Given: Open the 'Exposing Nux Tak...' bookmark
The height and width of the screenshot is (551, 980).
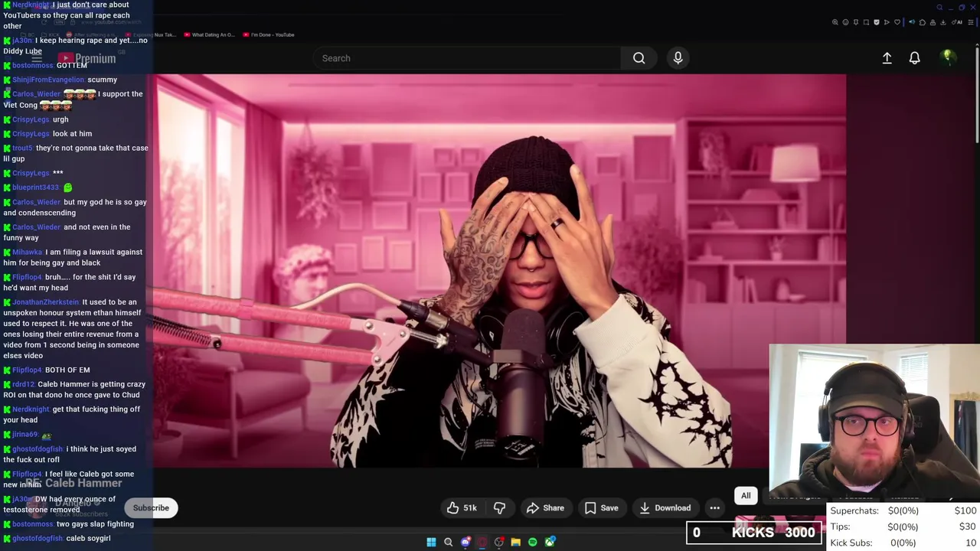Looking at the screenshot, I should pyautogui.click(x=152, y=34).
